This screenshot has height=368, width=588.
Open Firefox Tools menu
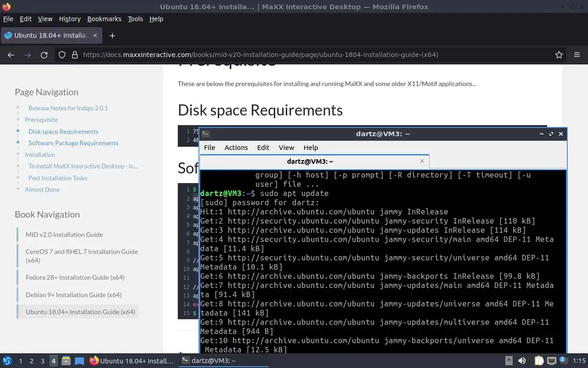point(135,19)
